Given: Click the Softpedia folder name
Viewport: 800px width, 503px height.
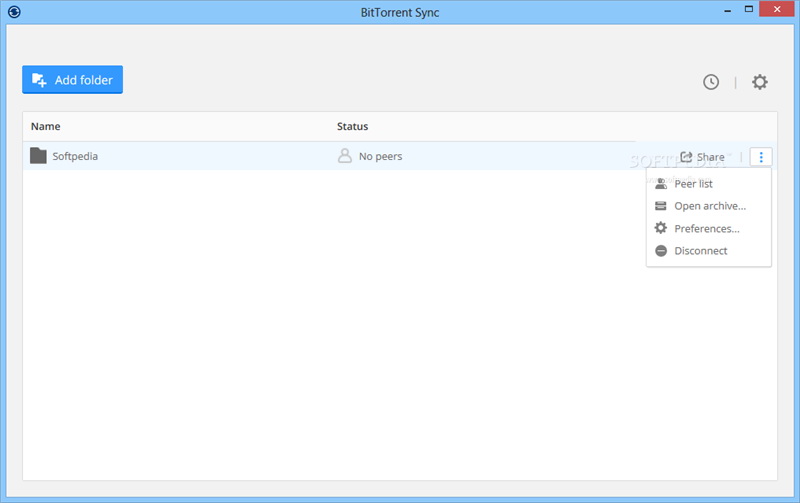Looking at the screenshot, I should point(75,156).
